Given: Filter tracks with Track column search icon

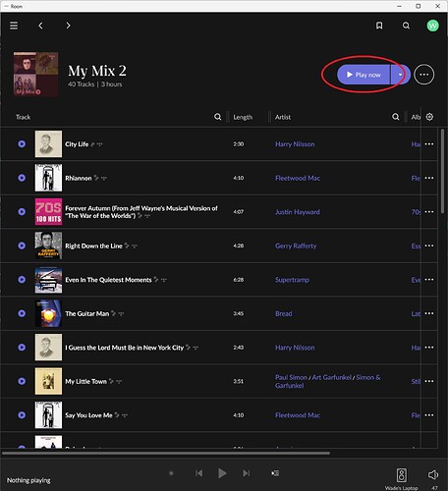Looking at the screenshot, I should tap(218, 117).
